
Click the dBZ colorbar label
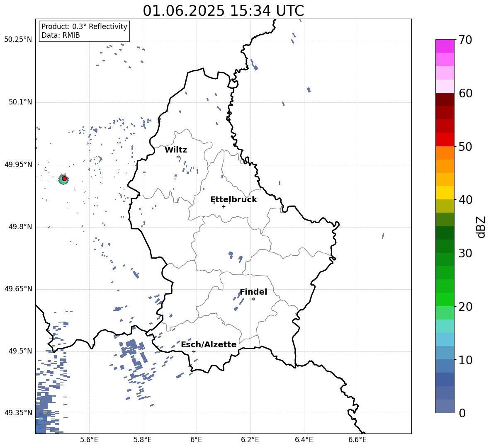[481, 227]
